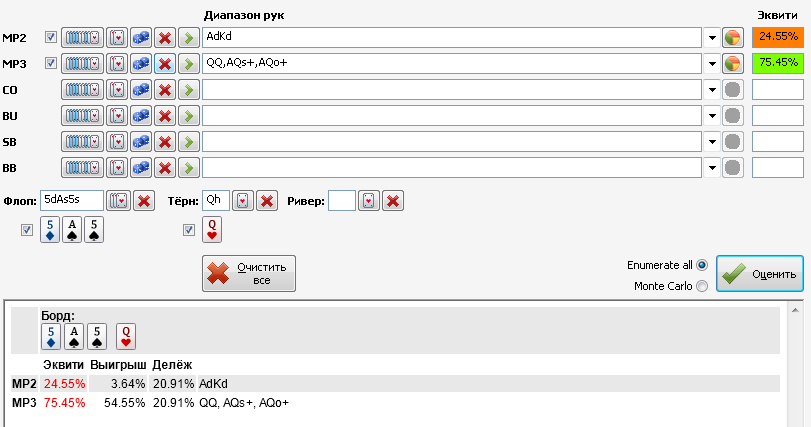Click green arrow in MP3 row
This screenshot has width=811, height=427.
click(x=189, y=64)
